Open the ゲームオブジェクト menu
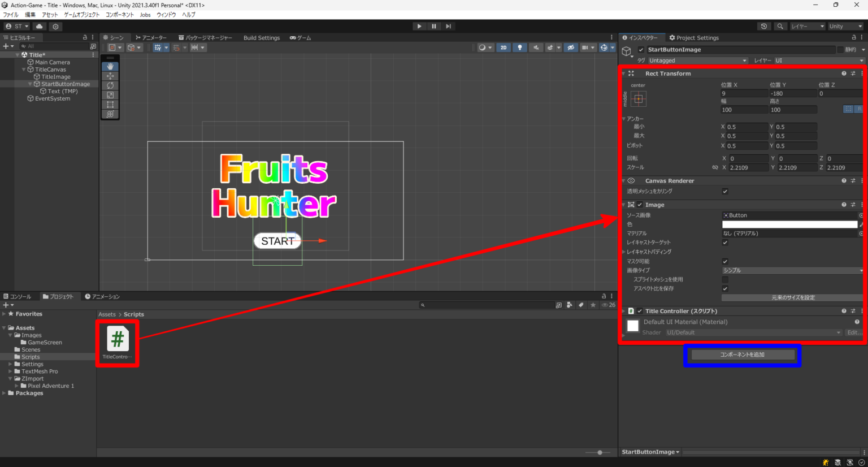This screenshot has height=467, width=868. click(81, 15)
